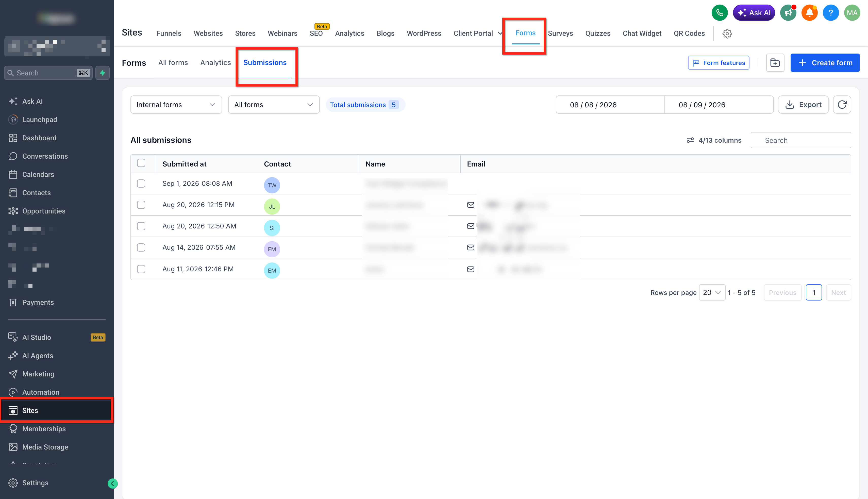Open the rows per page dropdown

[x=712, y=292]
